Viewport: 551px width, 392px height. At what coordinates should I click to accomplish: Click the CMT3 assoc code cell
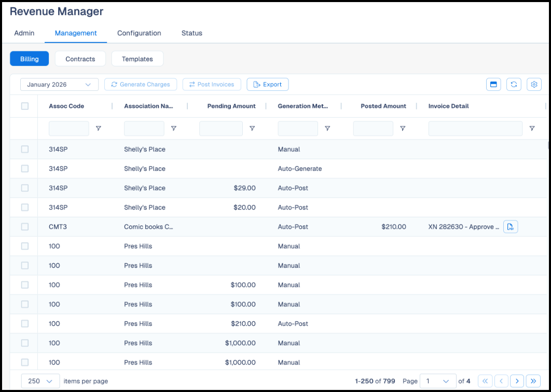[58, 227]
